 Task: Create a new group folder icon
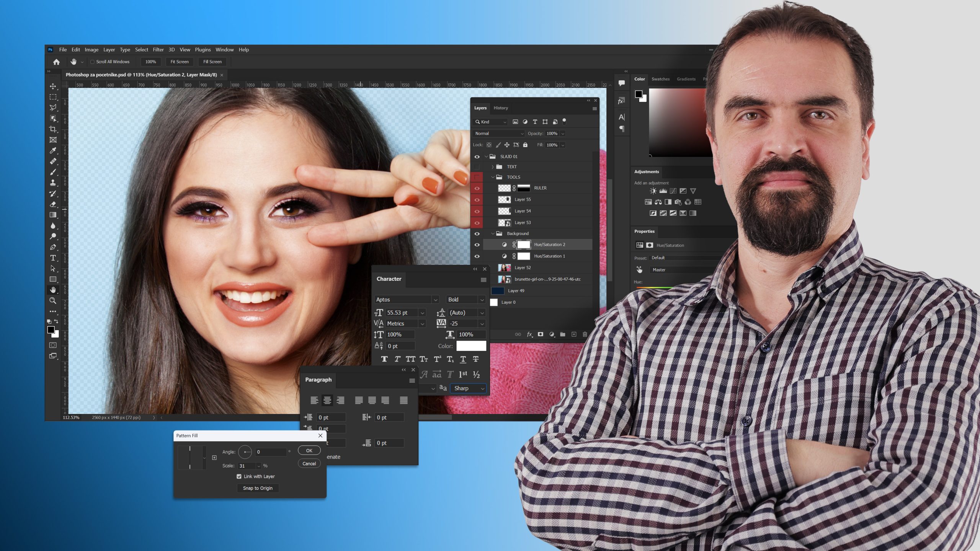pyautogui.click(x=562, y=334)
